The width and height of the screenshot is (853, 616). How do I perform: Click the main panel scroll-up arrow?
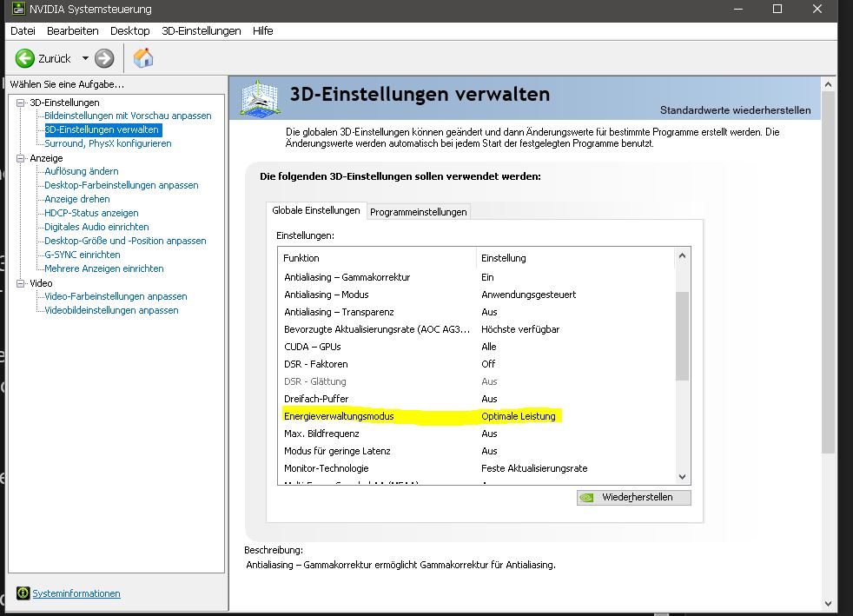click(x=828, y=84)
